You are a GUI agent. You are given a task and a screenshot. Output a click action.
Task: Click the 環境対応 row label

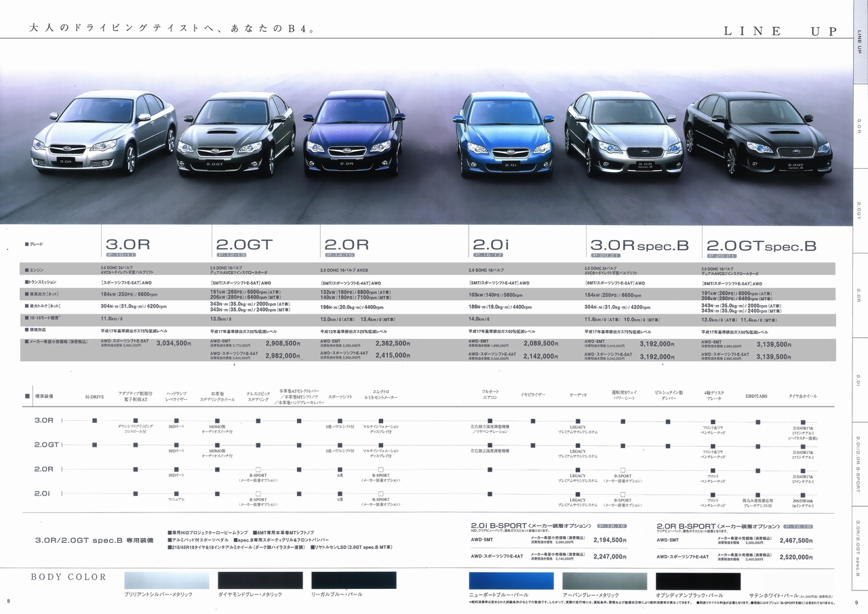(x=37, y=331)
